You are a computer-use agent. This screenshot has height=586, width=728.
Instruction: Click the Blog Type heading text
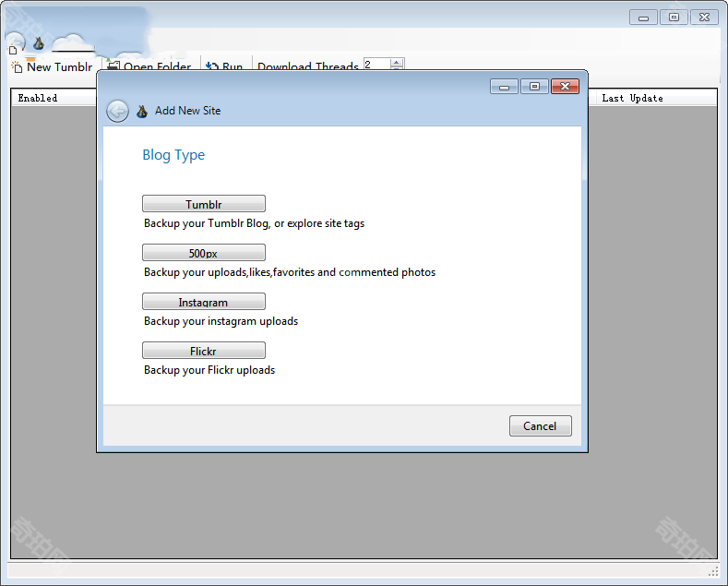pos(173,155)
